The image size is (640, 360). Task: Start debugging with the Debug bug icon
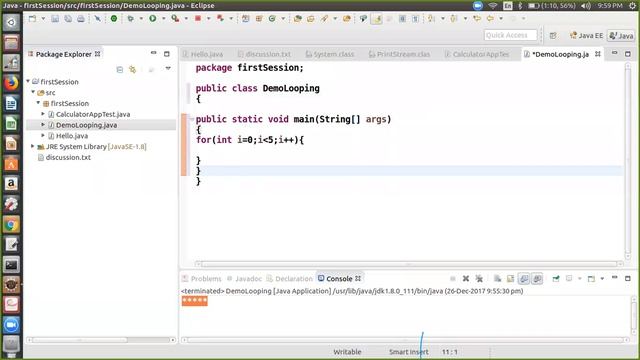[130, 18]
